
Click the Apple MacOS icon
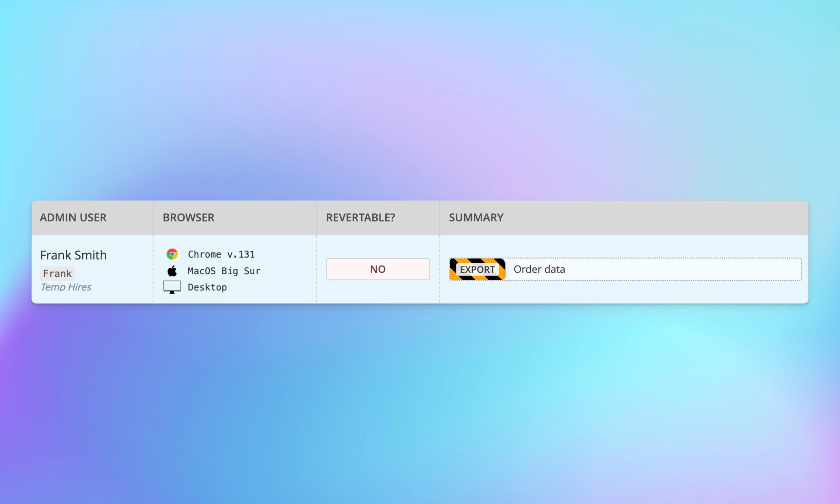(172, 271)
